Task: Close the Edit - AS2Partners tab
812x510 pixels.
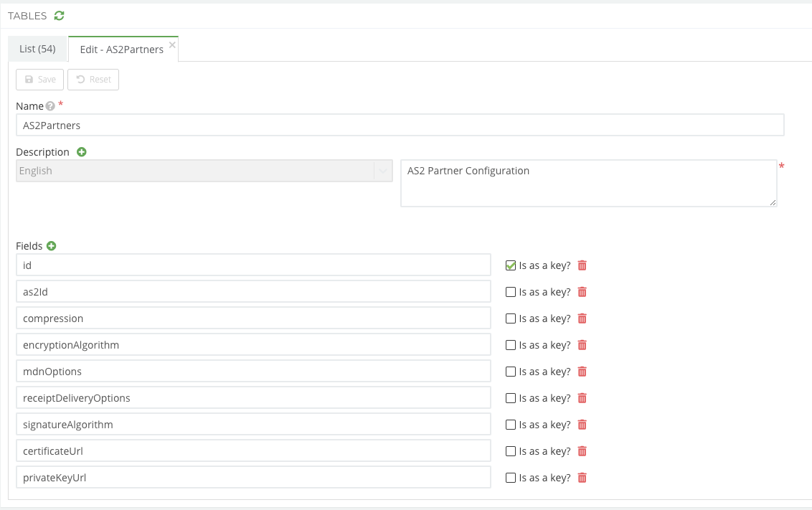Action: tap(171, 44)
